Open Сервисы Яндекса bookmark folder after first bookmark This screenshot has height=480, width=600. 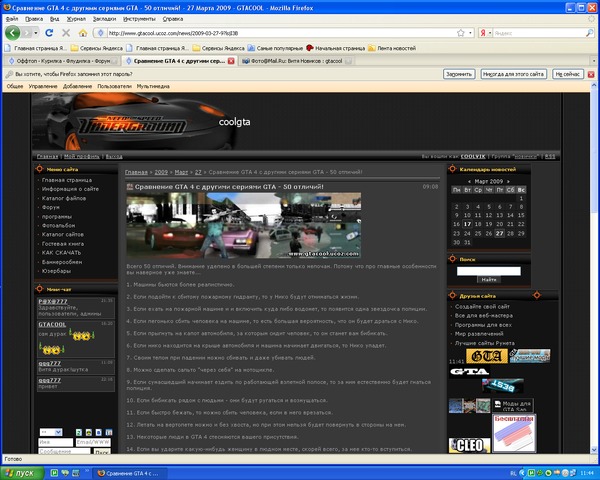click(97, 48)
